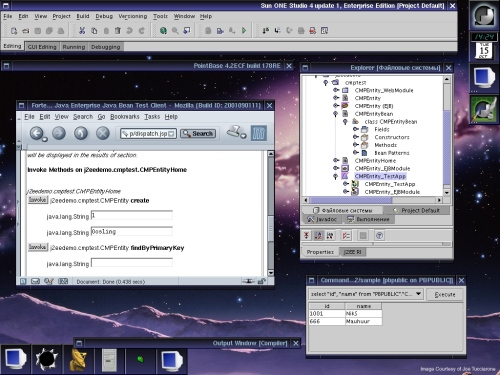Open the SQL statement combo dropdown
500x375 pixels.
(x=418, y=294)
